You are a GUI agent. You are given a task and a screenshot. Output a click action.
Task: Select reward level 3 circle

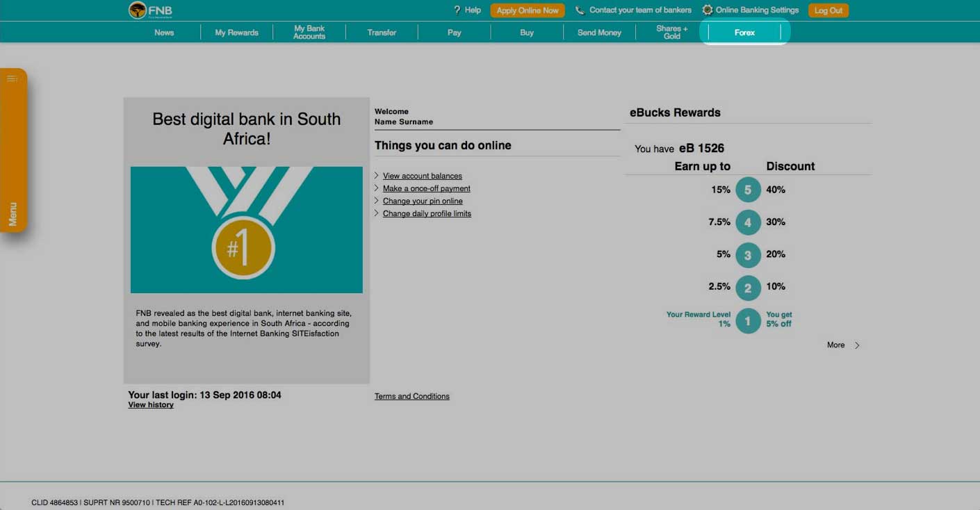[748, 255]
